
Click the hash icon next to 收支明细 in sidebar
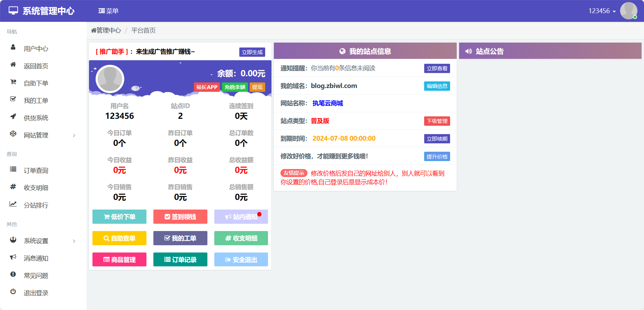coord(13,186)
